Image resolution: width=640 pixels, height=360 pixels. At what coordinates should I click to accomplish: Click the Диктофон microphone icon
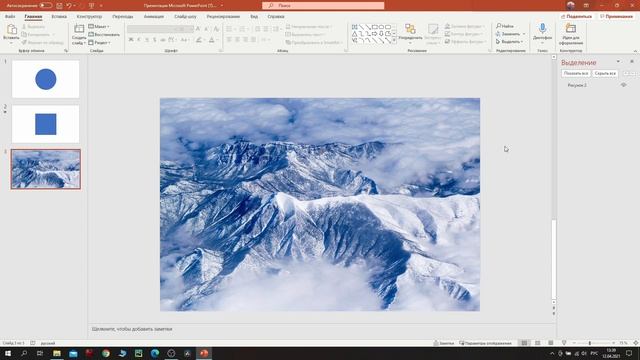click(x=542, y=29)
